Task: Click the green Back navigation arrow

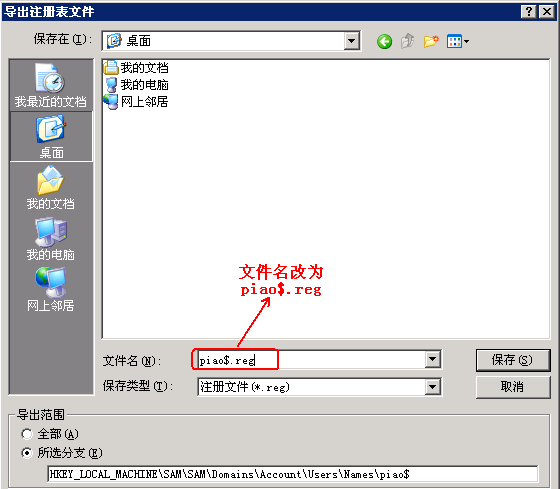Action: [x=384, y=41]
